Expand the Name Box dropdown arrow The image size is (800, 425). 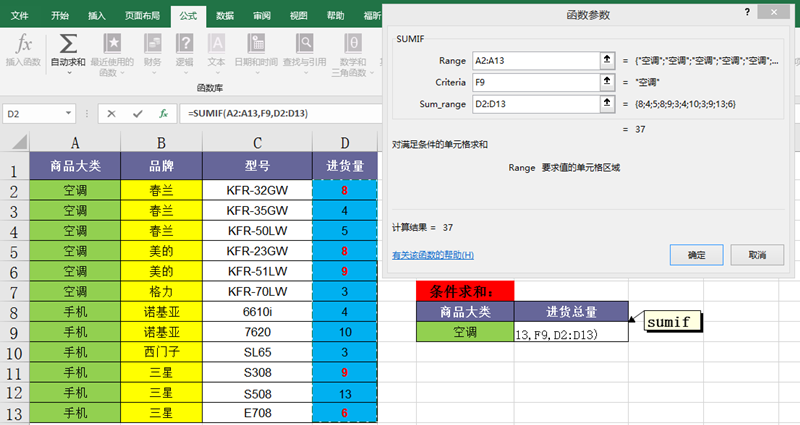pos(68,113)
